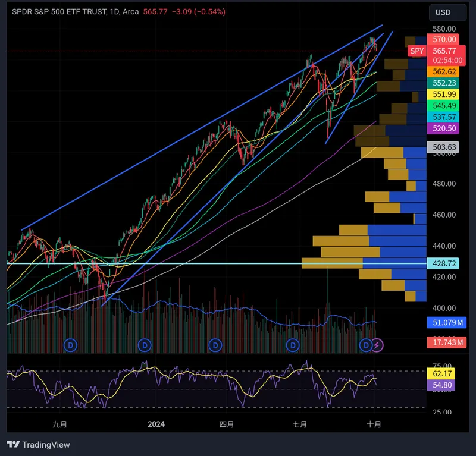Click the purple lightning event marker

[377, 345]
